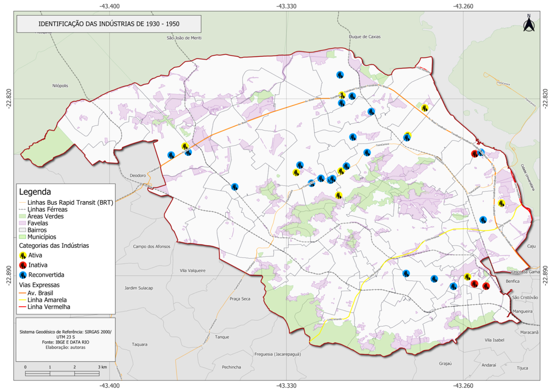Click the Bairros gray legend swatch
Screen dimensions: 554x392
pos(22,230)
